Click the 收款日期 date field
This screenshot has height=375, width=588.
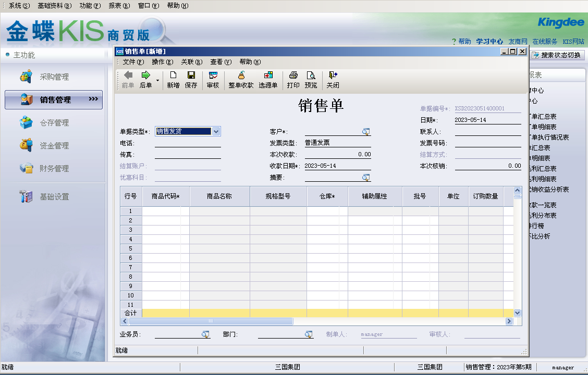(x=338, y=166)
